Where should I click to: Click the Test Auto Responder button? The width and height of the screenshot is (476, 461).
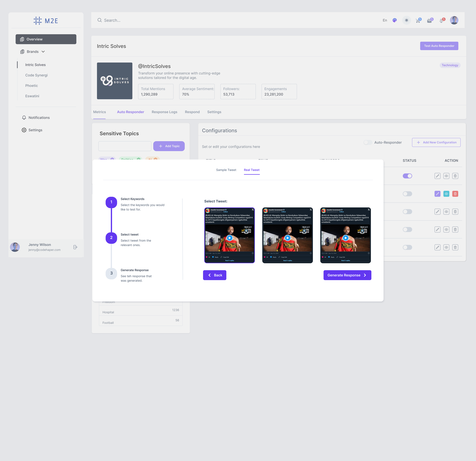click(439, 46)
